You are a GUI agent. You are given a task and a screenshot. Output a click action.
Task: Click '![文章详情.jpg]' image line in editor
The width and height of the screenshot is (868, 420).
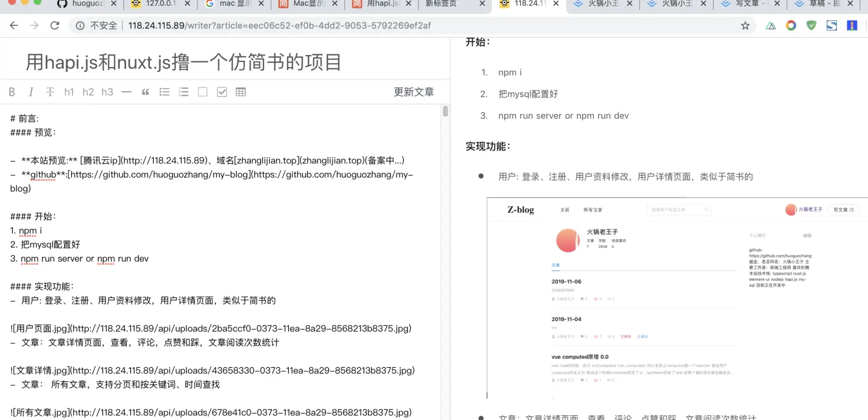tap(212, 370)
